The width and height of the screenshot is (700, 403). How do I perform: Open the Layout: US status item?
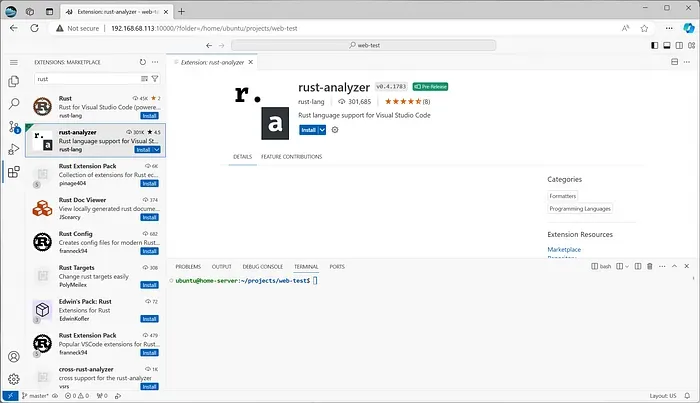(663, 396)
